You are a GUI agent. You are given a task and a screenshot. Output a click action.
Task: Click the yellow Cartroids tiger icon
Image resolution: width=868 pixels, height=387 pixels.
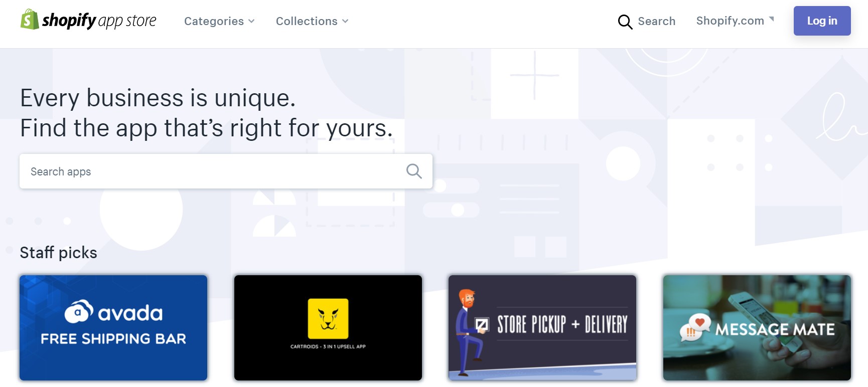[x=328, y=319]
